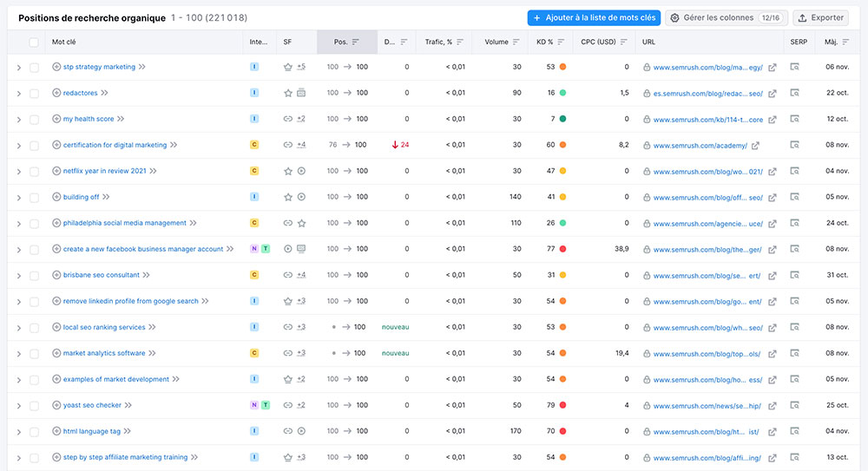Open the redactores keyword link
Viewport: 868px width, 471px height.
click(x=80, y=93)
